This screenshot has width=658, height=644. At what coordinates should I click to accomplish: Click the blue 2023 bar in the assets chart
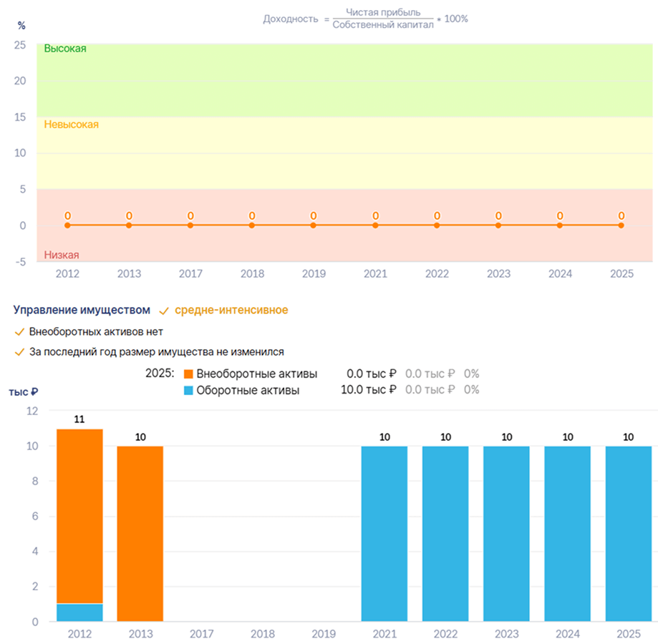pyautogui.click(x=506, y=534)
